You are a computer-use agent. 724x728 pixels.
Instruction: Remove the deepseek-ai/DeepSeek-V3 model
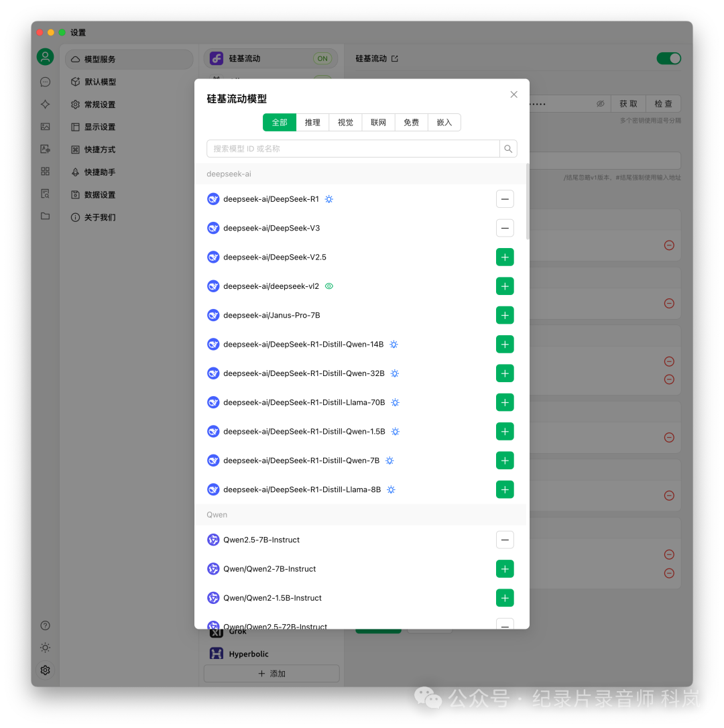coord(505,229)
